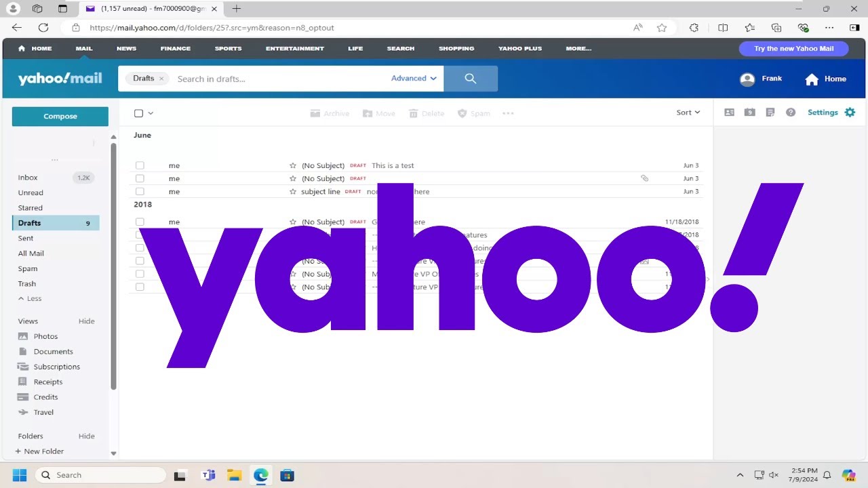Star the Jun 3 draft with attachment

coord(293,178)
